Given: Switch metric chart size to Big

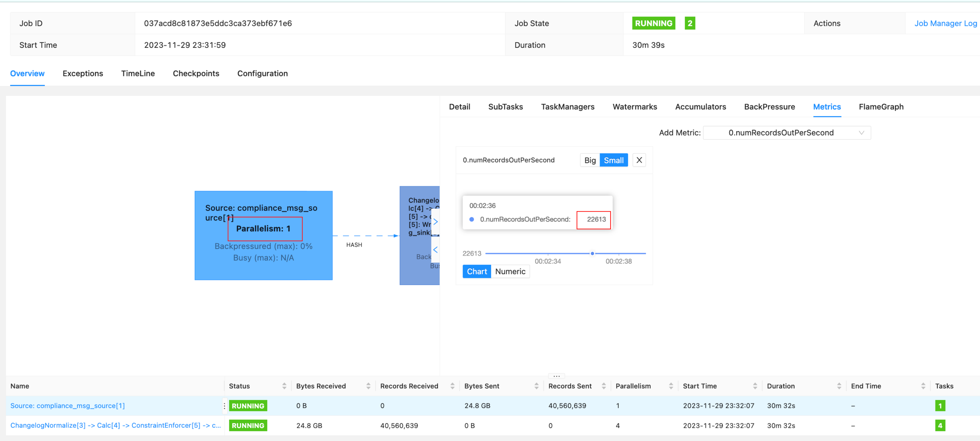Looking at the screenshot, I should (x=590, y=160).
